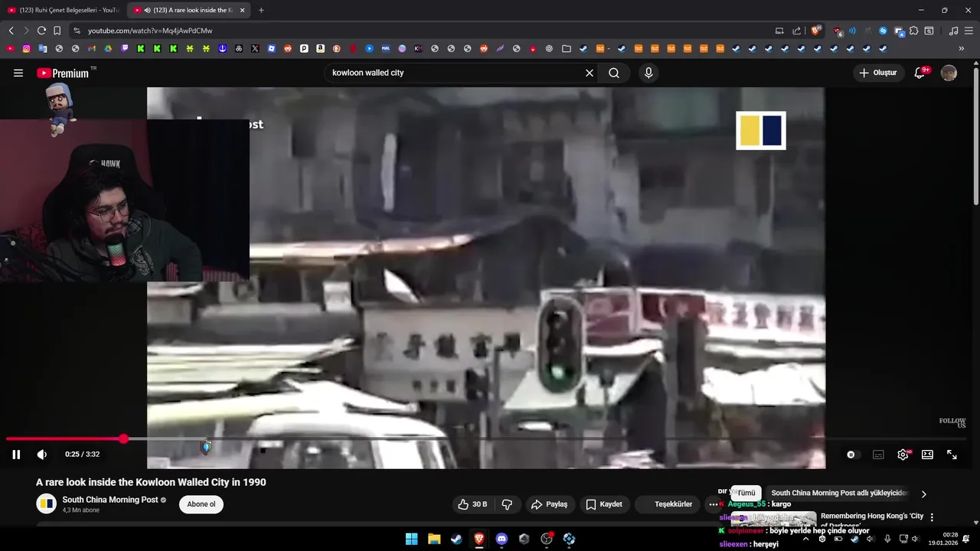Open the X bookmark
The height and width of the screenshot is (551, 980).
tap(255, 49)
